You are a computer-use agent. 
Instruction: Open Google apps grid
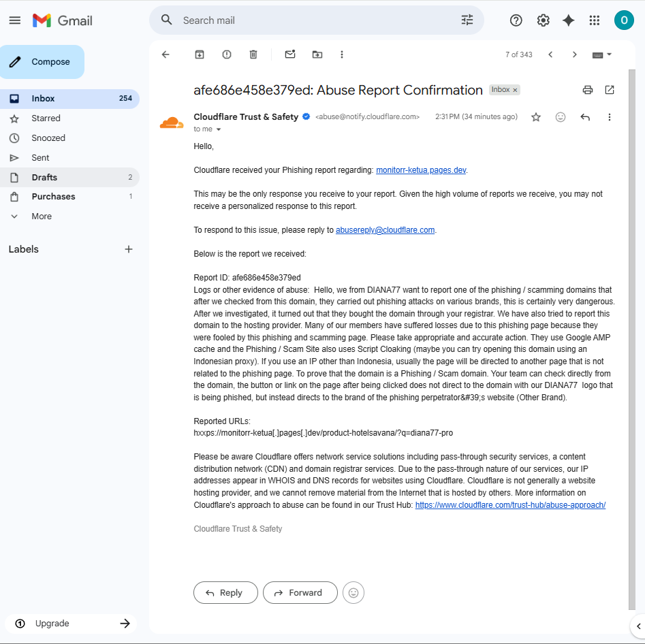pyautogui.click(x=595, y=20)
